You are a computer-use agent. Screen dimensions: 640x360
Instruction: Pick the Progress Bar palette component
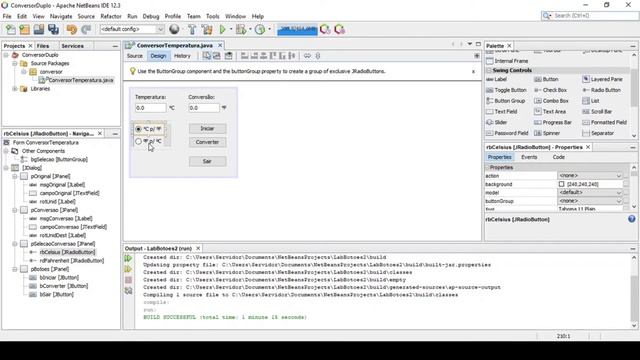coord(553,122)
